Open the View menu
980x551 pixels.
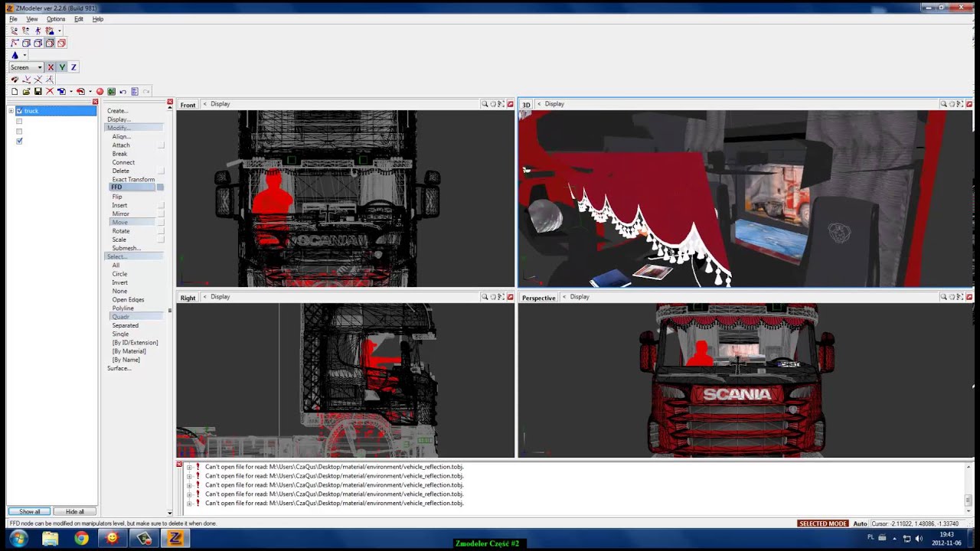32,19
